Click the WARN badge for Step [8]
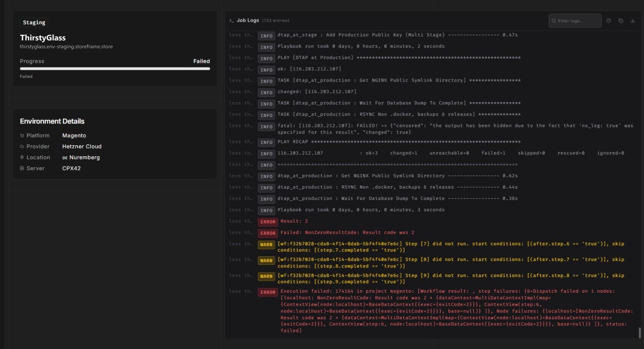This screenshot has width=644, height=349. click(266, 261)
